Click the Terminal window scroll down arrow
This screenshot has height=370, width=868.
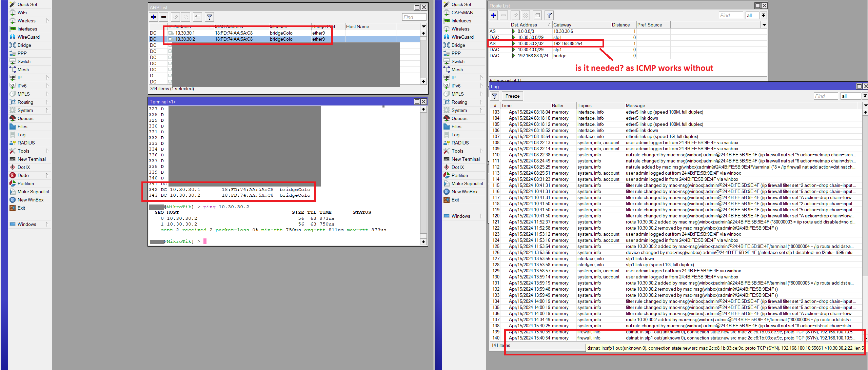pos(423,241)
